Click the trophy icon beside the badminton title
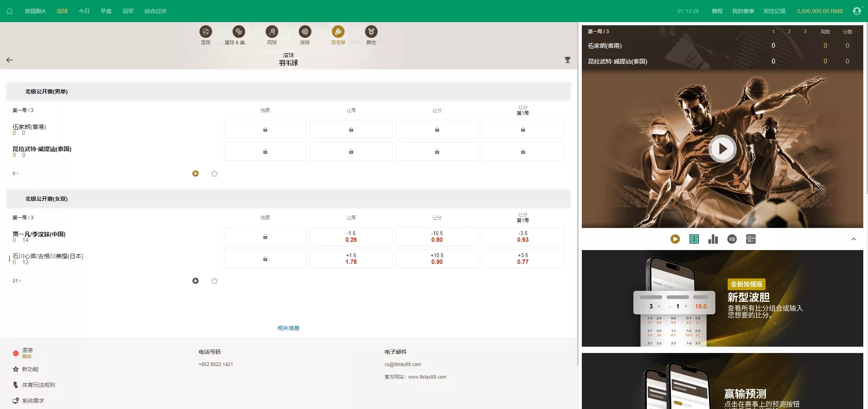 [567, 60]
